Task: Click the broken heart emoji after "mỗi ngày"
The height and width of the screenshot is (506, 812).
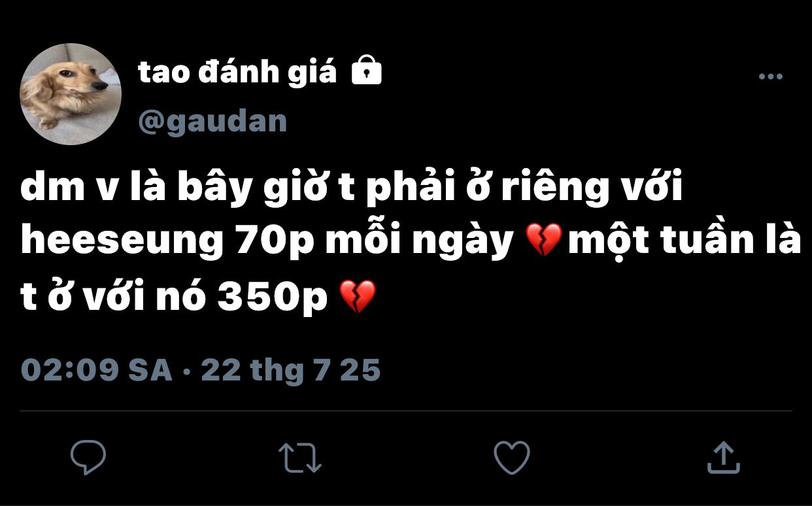Action: coord(543,241)
